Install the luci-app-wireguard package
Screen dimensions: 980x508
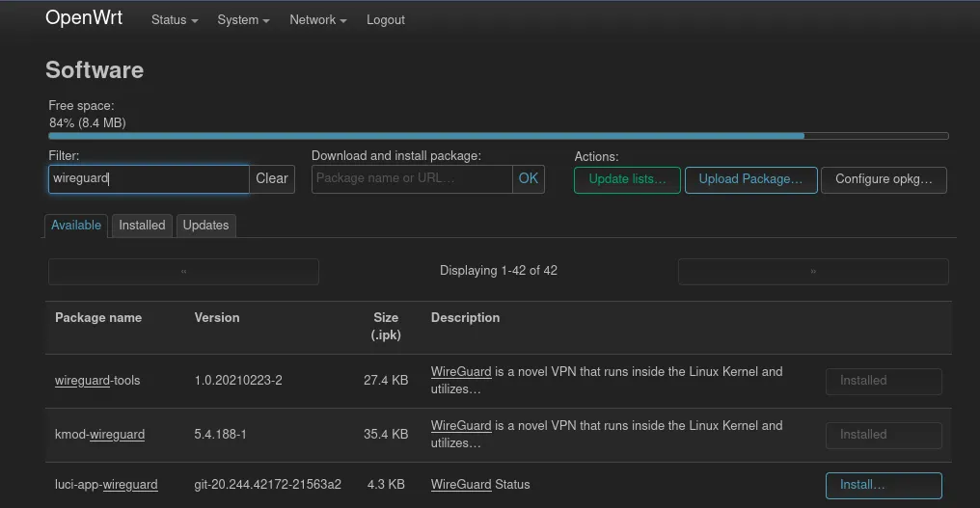(884, 485)
